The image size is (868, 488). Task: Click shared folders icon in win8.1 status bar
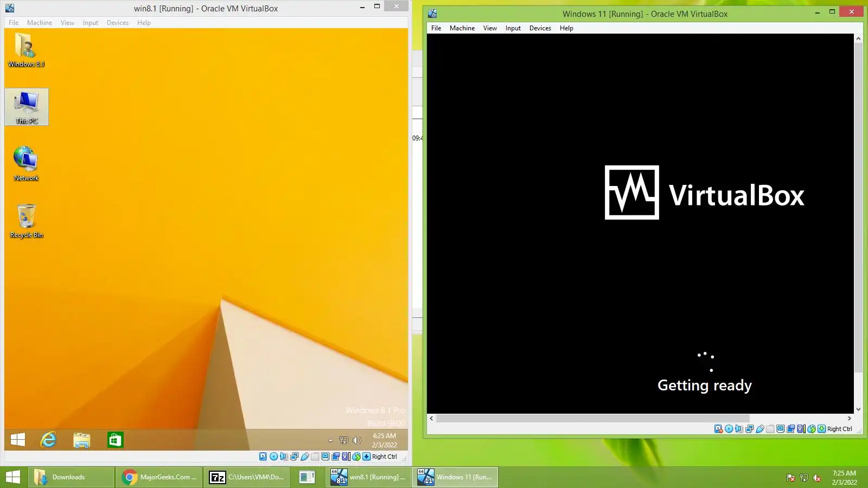pos(315,457)
